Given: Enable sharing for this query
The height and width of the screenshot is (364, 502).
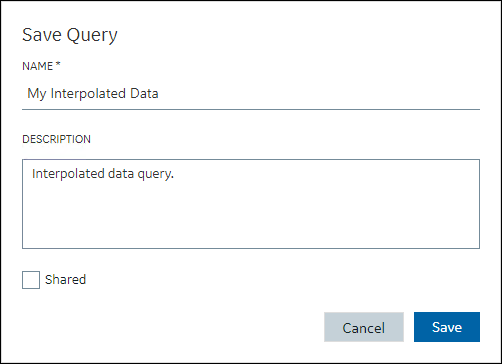Looking at the screenshot, I should tap(31, 280).
